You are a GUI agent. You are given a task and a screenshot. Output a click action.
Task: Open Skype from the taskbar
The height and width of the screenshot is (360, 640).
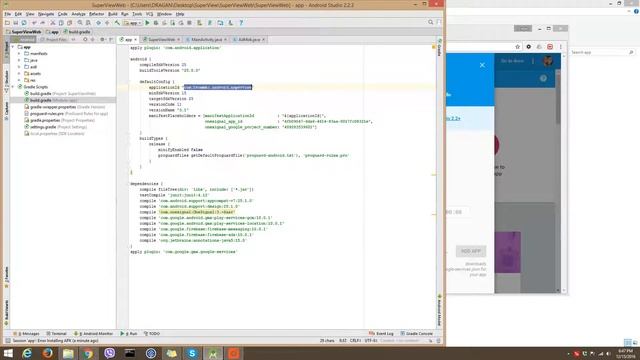point(192,353)
